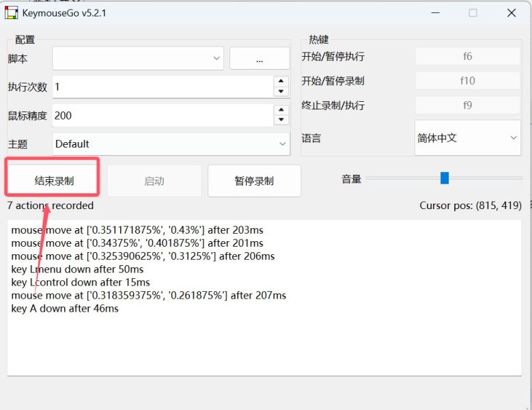The width and height of the screenshot is (532, 410).
Task: Click the volume (音量) slider handle
Action: tap(445, 178)
